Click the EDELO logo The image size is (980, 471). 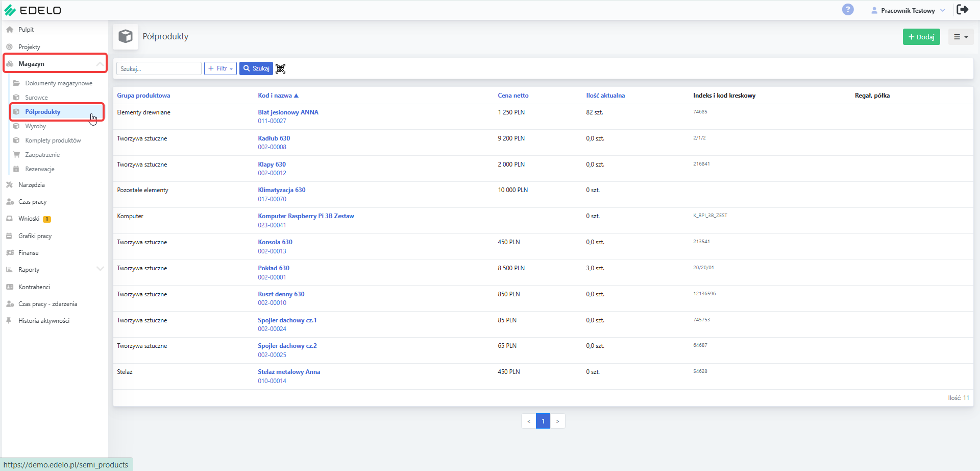coord(33,10)
